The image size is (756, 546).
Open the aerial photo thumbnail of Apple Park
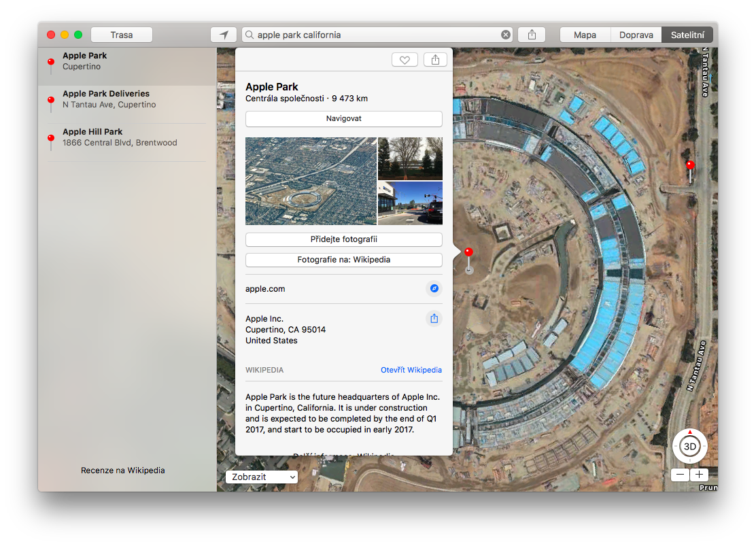click(311, 182)
